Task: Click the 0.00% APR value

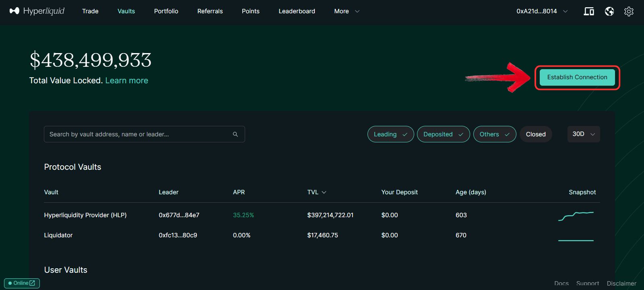Action: (242, 235)
